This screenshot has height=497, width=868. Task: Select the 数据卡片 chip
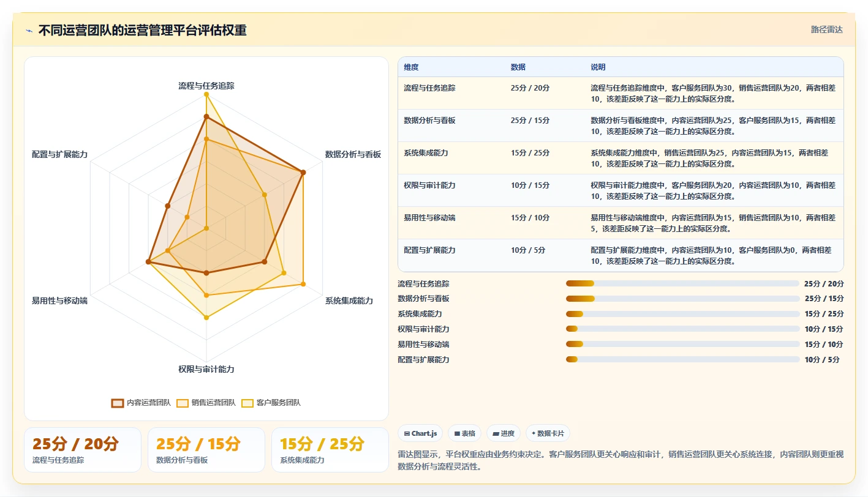coord(548,433)
